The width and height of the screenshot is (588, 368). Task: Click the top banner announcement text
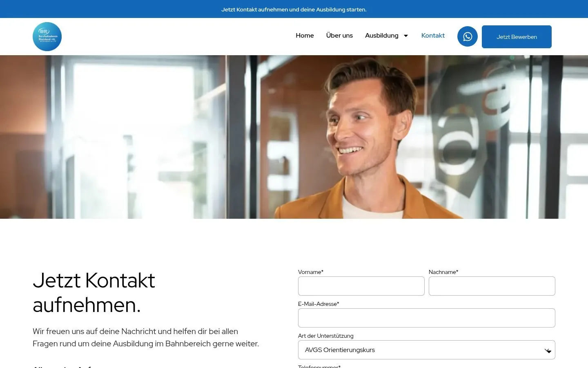point(294,9)
